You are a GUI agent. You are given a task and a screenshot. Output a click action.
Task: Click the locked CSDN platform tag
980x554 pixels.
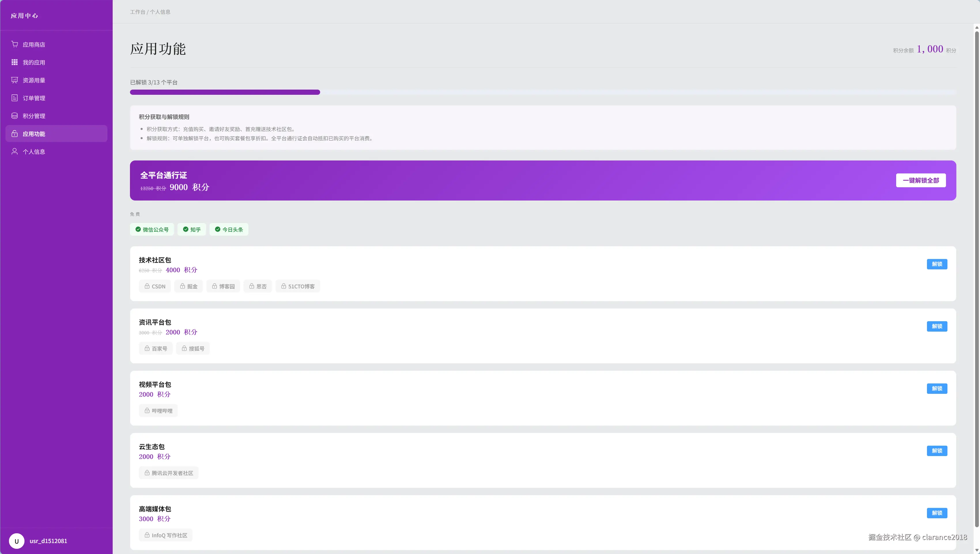click(155, 286)
